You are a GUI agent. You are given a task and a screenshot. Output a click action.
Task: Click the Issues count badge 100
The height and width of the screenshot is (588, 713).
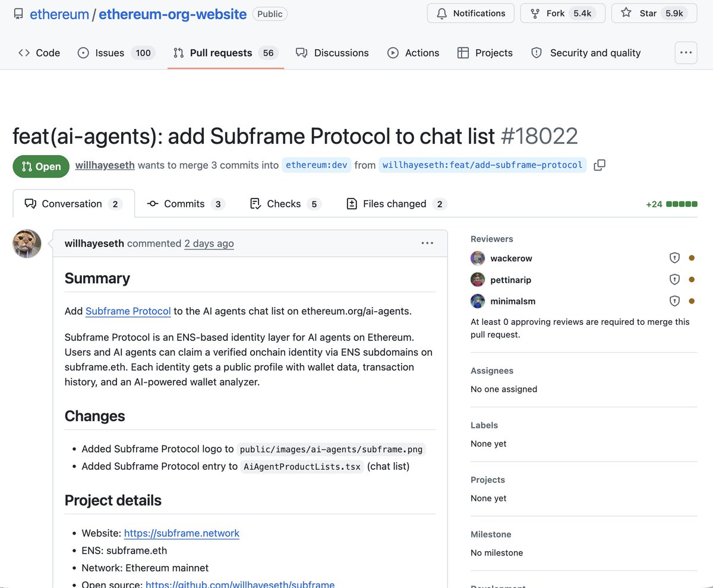pyautogui.click(x=143, y=53)
